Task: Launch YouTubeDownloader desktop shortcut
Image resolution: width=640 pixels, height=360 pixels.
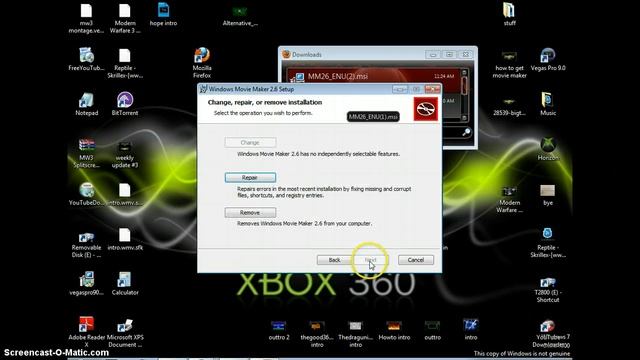Action: (x=86, y=190)
